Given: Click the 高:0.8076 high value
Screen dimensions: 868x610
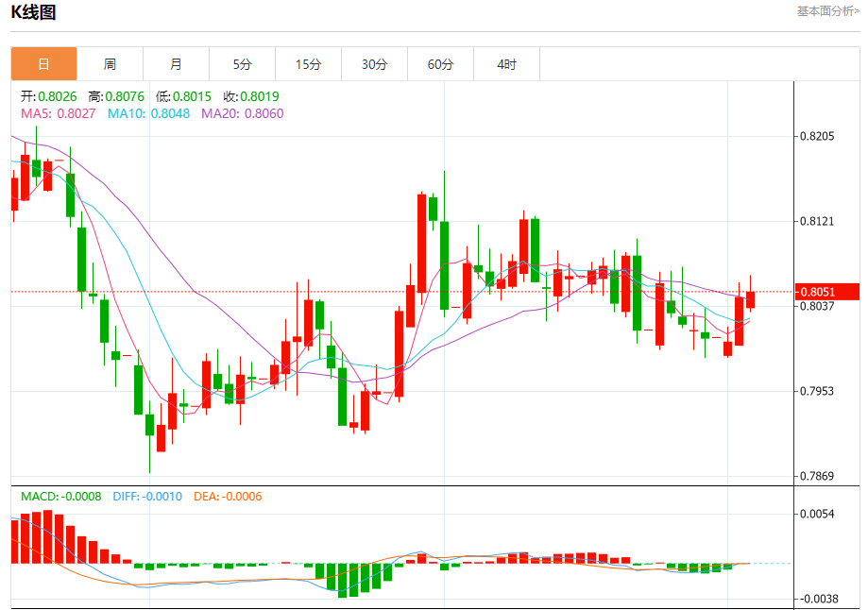Looking at the screenshot, I should pos(116,96).
